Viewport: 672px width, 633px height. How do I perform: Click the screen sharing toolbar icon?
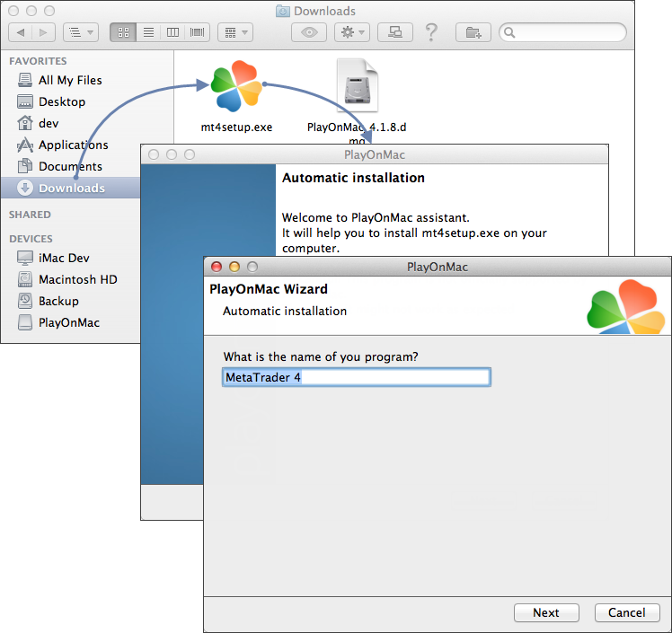[394, 32]
